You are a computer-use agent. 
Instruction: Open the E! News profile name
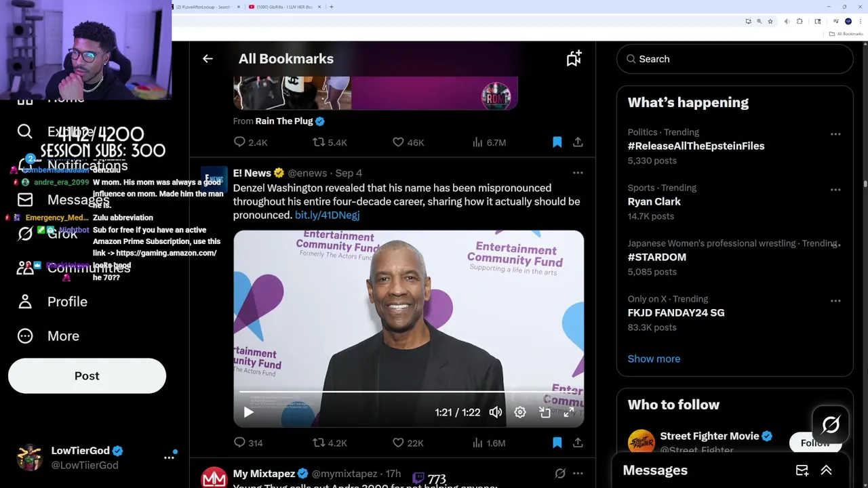[x=252, y=173]
